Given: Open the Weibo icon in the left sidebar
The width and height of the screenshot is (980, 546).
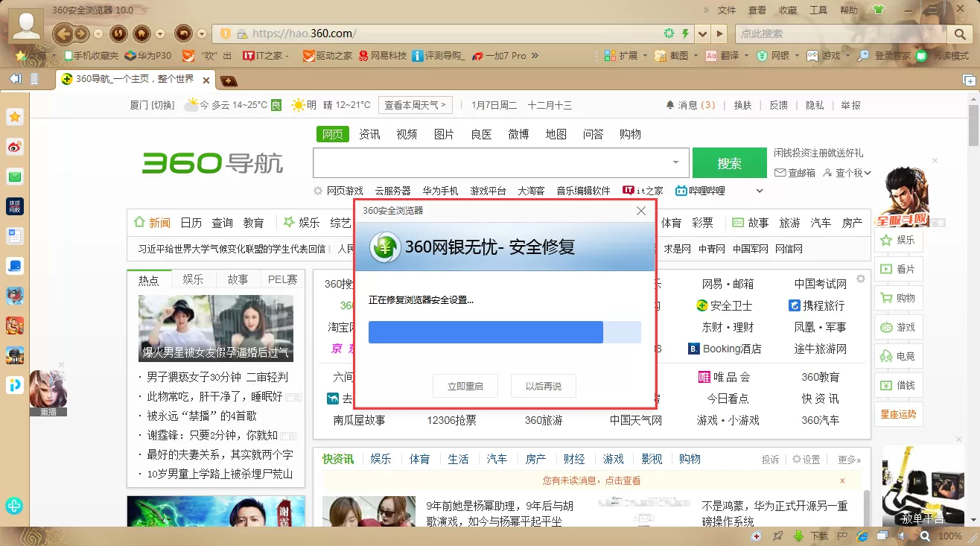Looking at the screenshot, I should [15, 147].
